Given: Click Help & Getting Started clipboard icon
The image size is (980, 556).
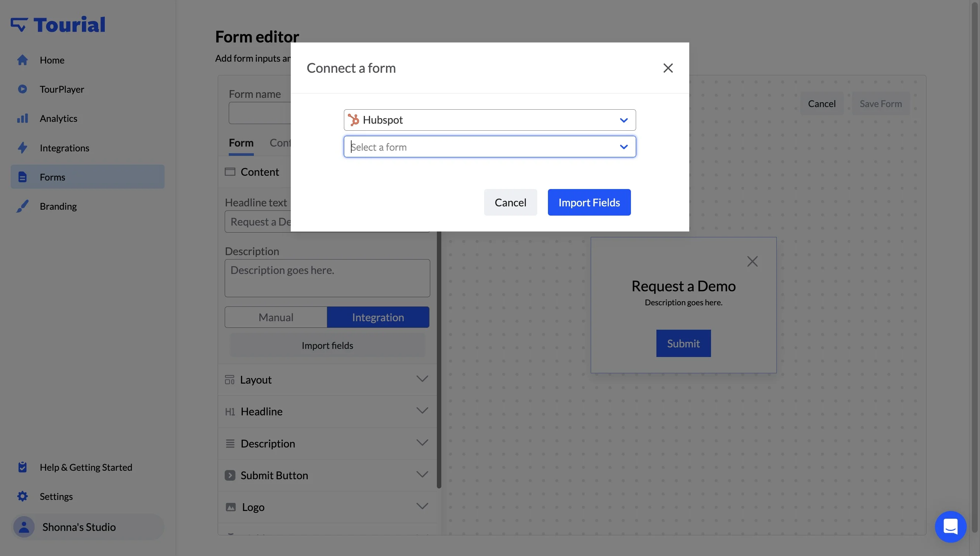Looking at the screenshot, I should [23, 467].
